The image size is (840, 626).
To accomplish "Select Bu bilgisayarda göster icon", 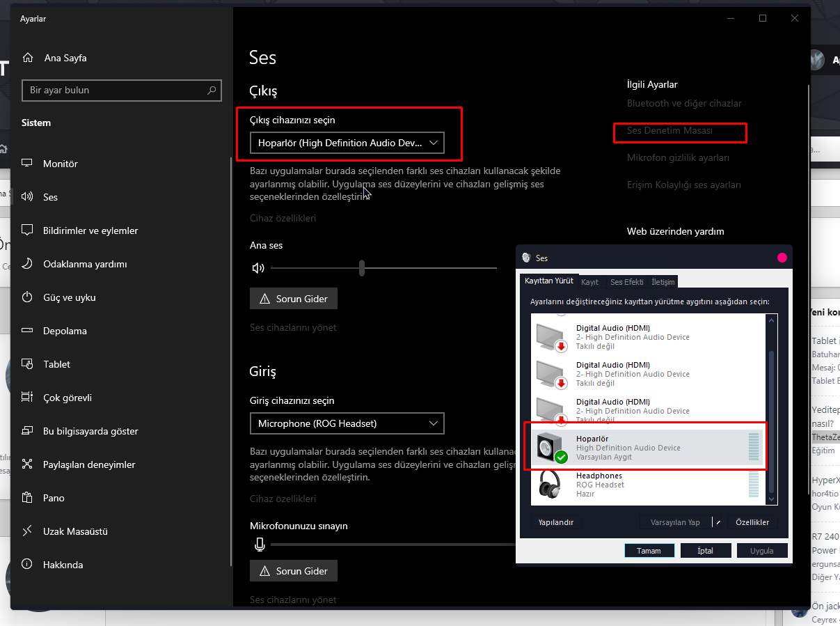I will 28,431.
